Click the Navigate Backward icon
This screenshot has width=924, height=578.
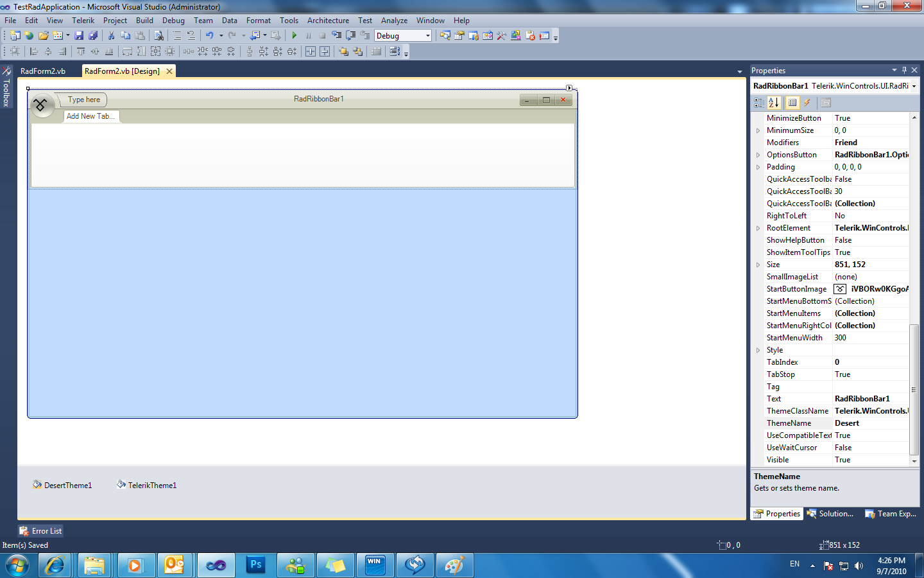(x=255, y=36)
